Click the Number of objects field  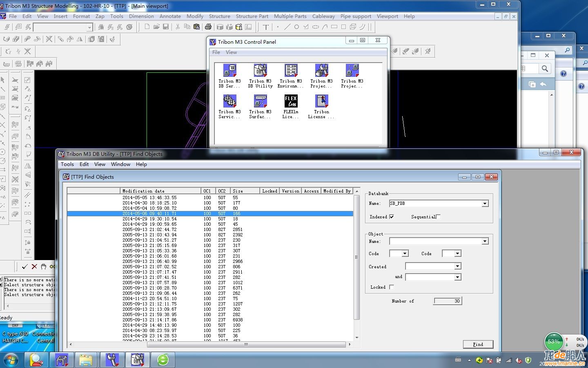pyautogui.click(x=448, y=301)
